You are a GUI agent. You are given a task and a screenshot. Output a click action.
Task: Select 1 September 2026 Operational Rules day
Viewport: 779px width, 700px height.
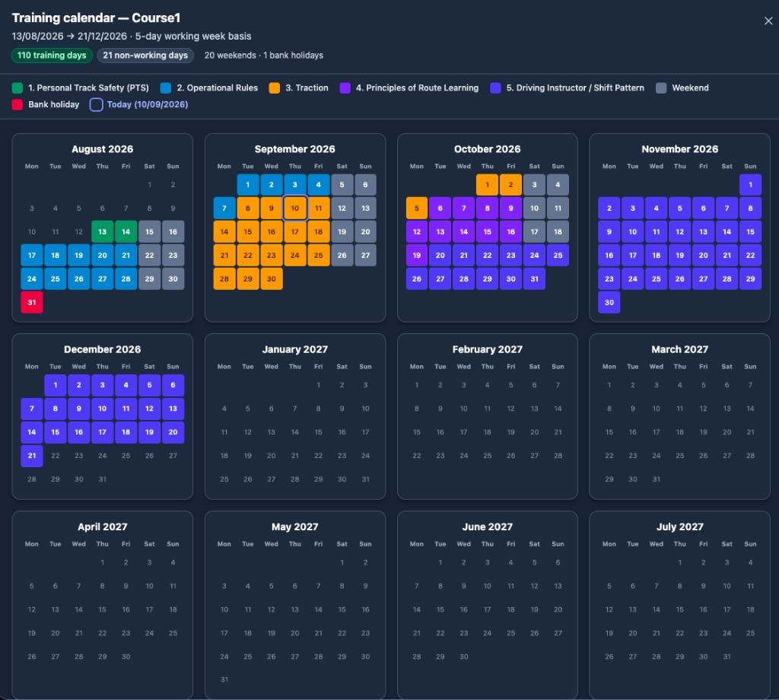(x=248, y=184)
